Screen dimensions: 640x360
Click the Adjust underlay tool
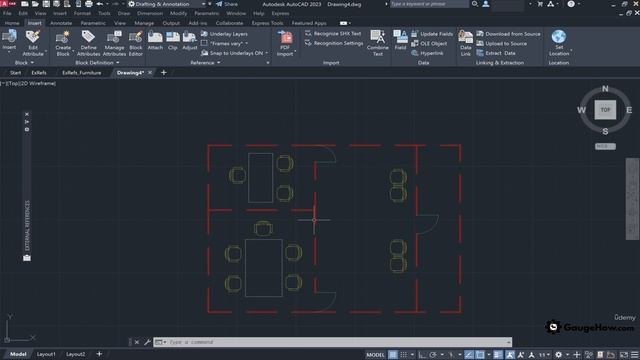coord(190,40)
